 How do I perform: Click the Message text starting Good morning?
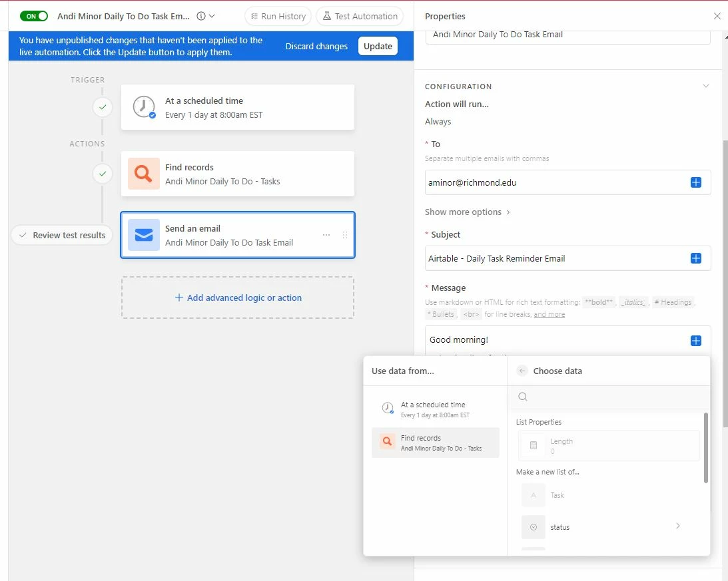459,339
